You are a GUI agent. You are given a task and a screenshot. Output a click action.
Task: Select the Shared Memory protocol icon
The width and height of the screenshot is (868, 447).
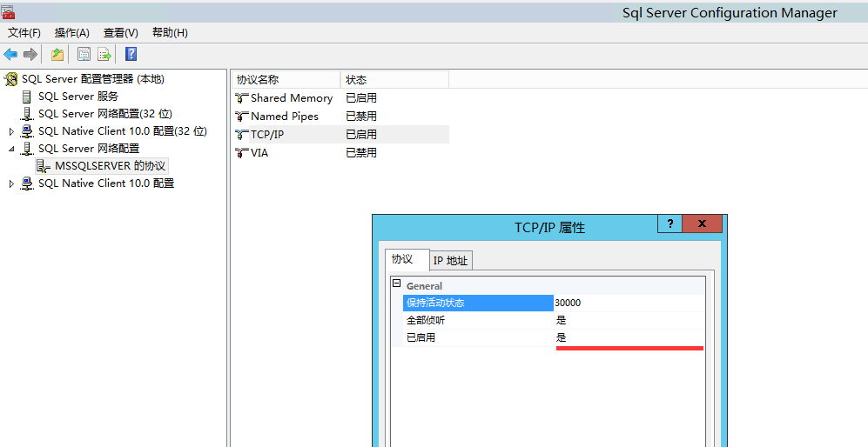[242, 98]
